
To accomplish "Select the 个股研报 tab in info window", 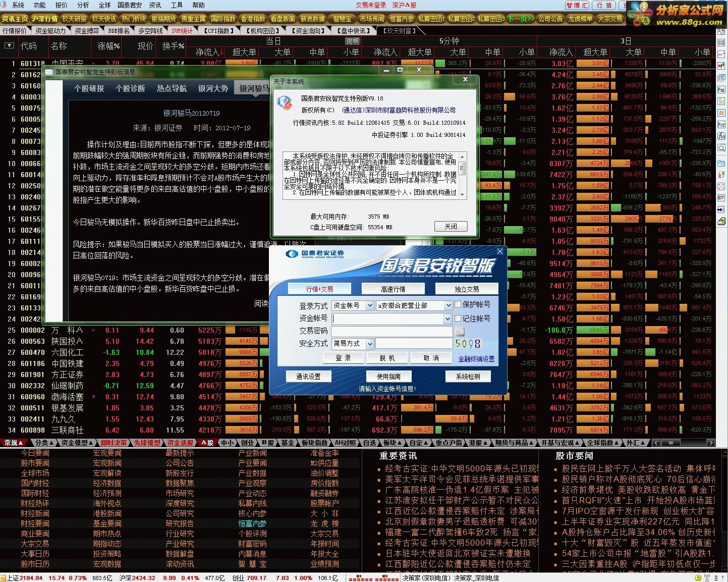I will (x=89, y=88).
